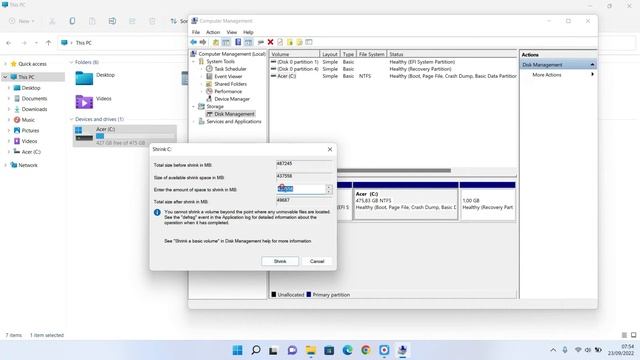Viewport: 640px width, 360px height.
Task: Select the Videos folder in Explorer Folders group
Action: coord(93,101)
